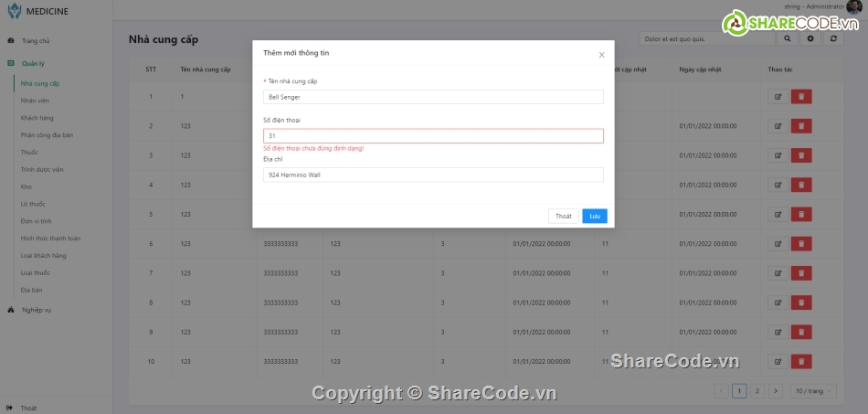Go to next page arrow

[776, 391]
